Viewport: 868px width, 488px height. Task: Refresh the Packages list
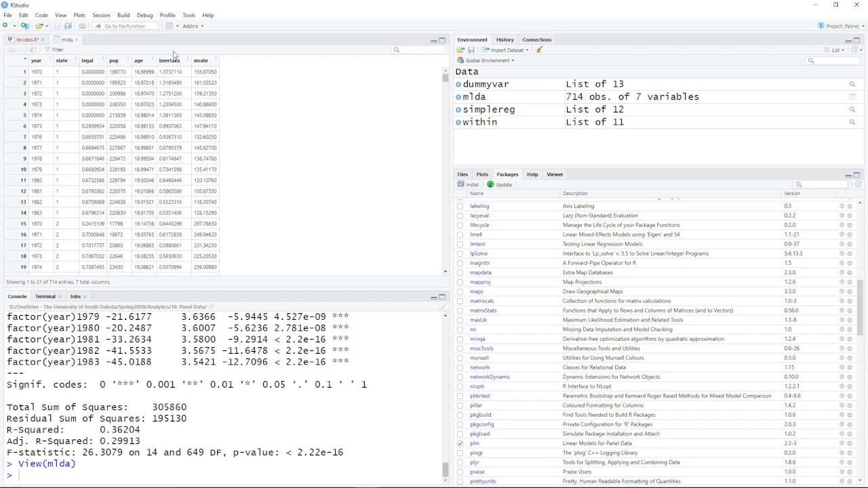[x=858, y=184]
